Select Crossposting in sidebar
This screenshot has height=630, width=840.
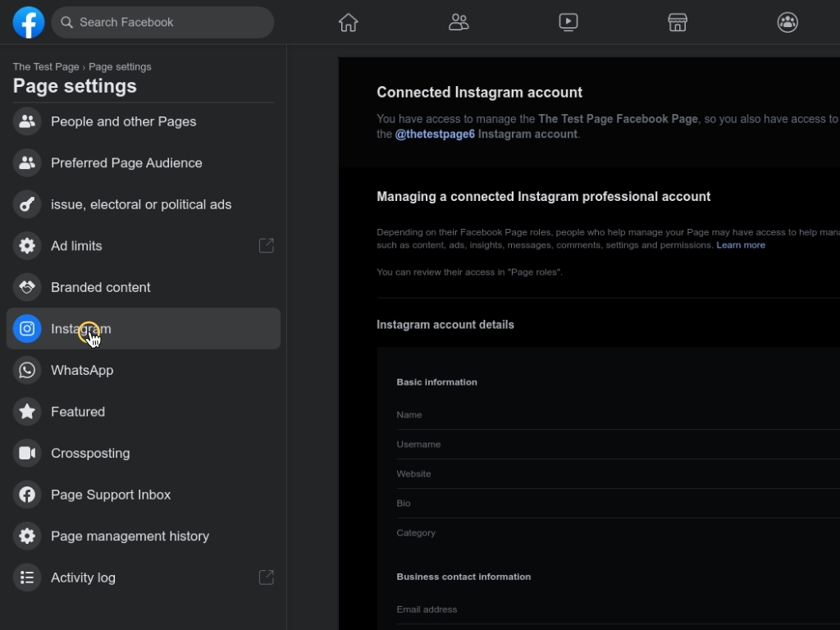click(x=144, y=453)
